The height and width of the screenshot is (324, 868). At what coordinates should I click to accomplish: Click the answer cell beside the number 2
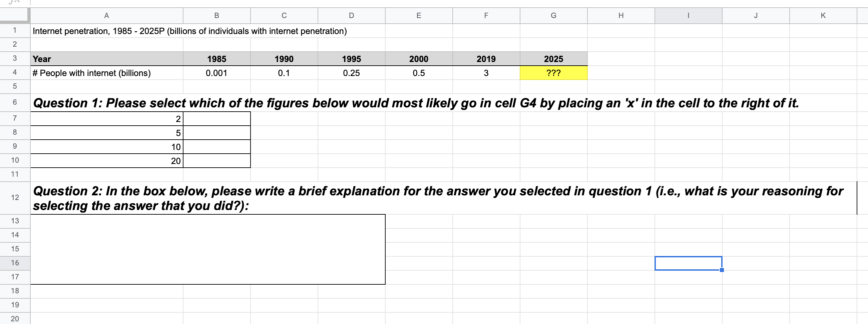tap(216, 118)
